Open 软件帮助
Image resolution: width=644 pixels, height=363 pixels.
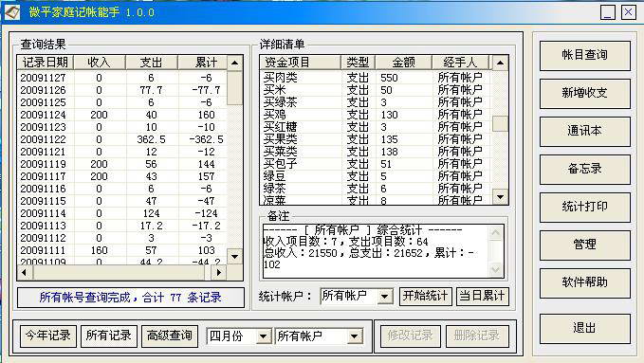tap(584, 282)
